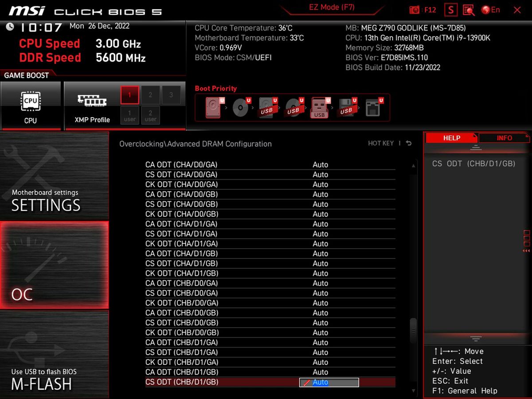Select the CA ODT (CHB/D1/GA) row
532x399 pixels.
point(270,343)
